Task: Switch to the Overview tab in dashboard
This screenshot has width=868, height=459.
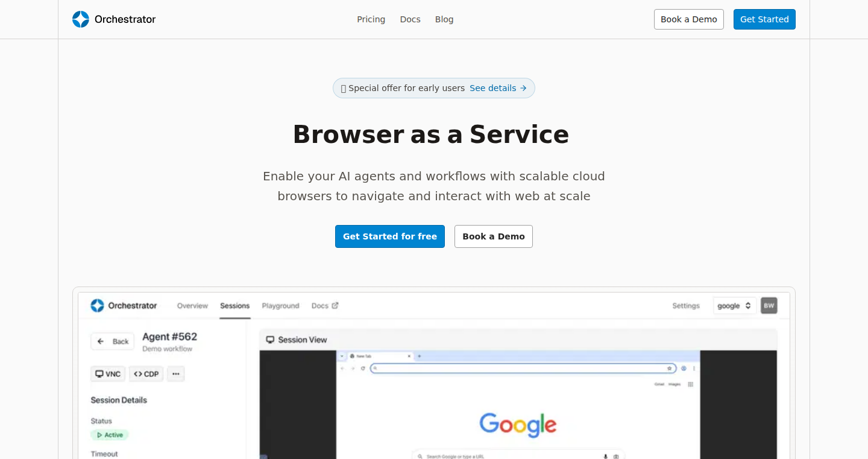Action: click(192, 306)
